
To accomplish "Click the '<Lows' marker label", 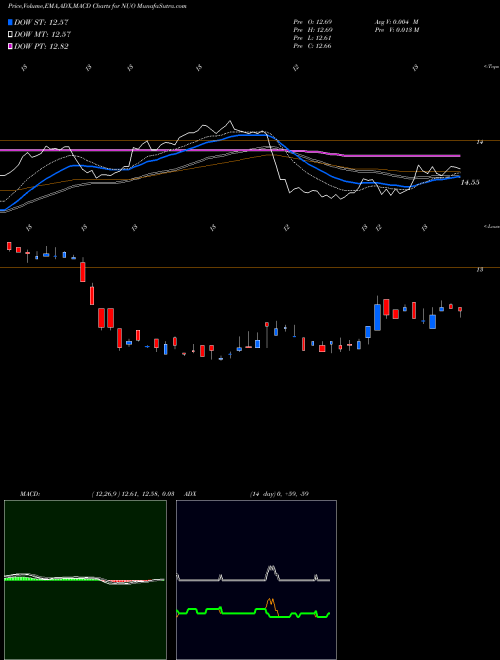I will (x=491, y=226).
